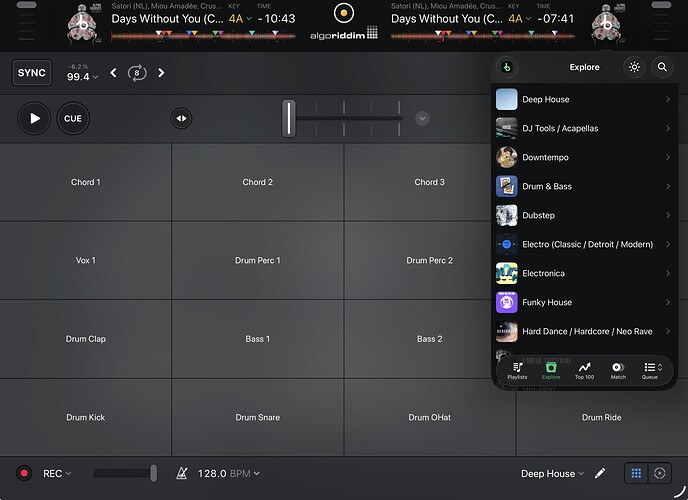Click the record button with red dot
Image resolution: width=688 pixels, height=500 pixels.
[24, 473]
